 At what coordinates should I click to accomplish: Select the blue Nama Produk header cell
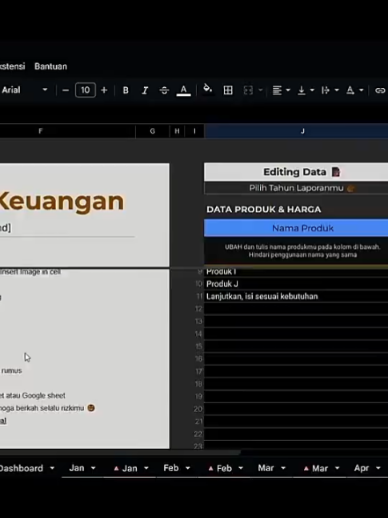click(296, 228)
